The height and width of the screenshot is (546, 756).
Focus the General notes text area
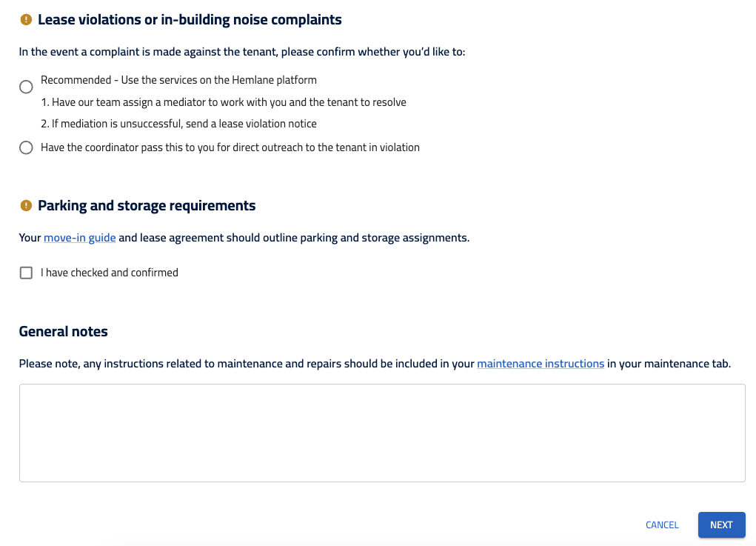point(382,433)
